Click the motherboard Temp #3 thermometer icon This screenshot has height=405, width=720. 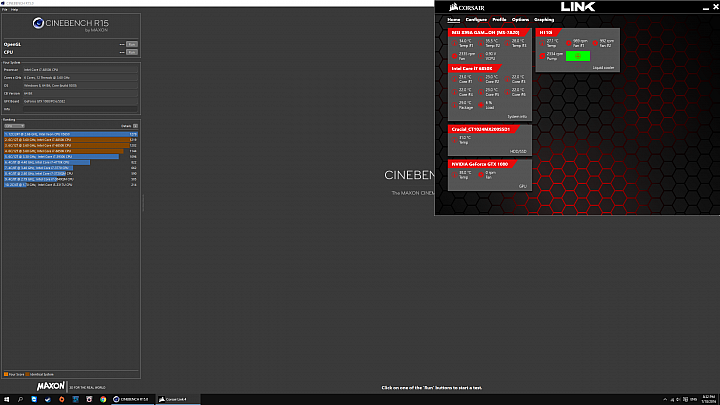tap(507, 43)
